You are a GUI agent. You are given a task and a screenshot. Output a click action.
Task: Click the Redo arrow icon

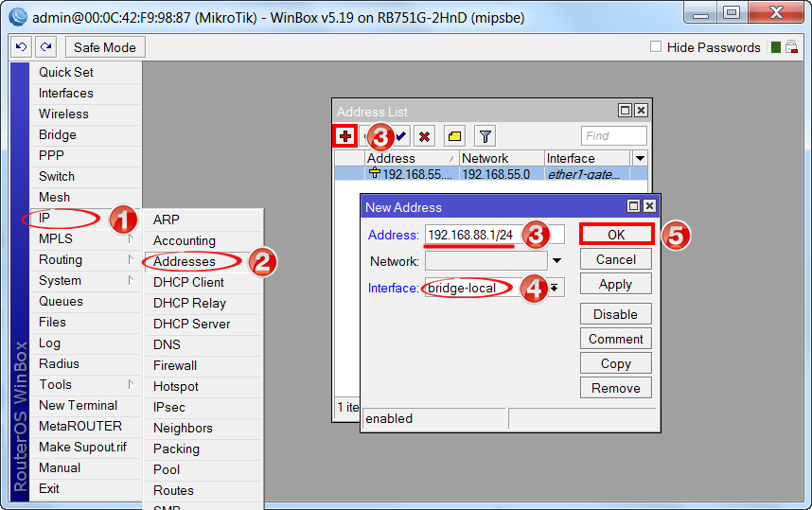(46, 47)
